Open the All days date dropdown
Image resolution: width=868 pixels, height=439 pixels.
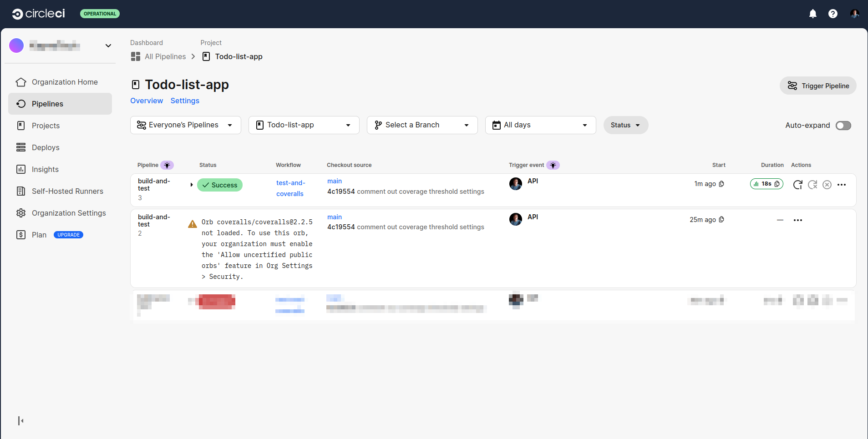click(541, 125)
